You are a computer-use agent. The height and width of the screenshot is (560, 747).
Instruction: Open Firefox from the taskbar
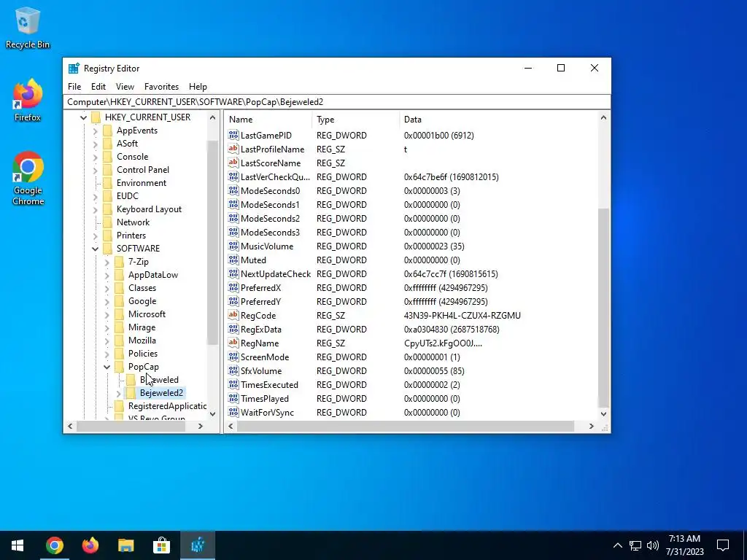coord(90,545)
